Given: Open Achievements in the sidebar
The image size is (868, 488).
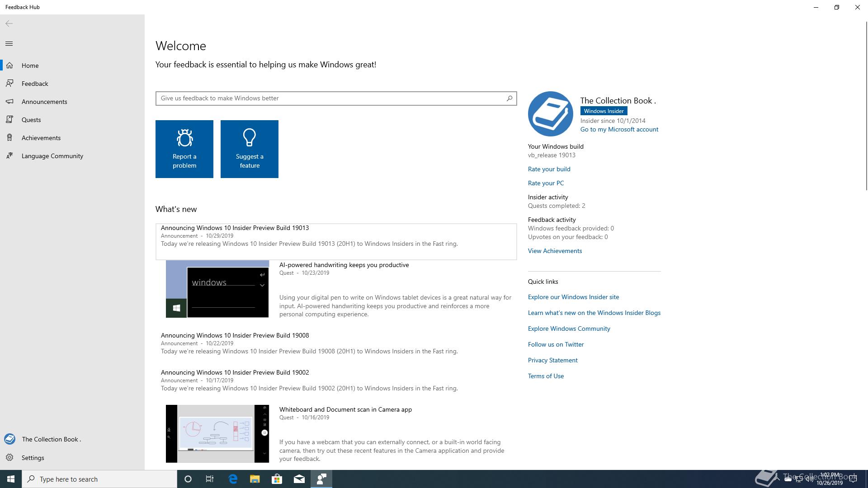Looking at the screenshot, I should coord(72,138).
